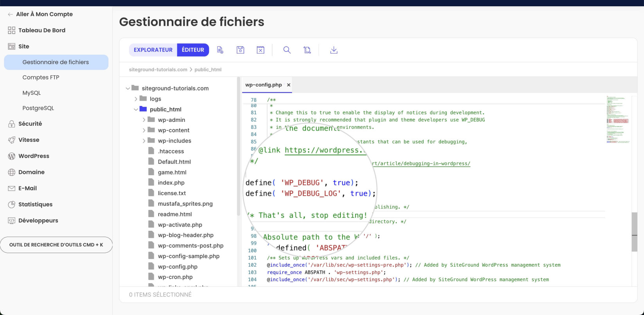This screenshot has width=644, height=315.
Task: Click Outil de recherche d'outils CMD + K
Action: pos(56,245)
